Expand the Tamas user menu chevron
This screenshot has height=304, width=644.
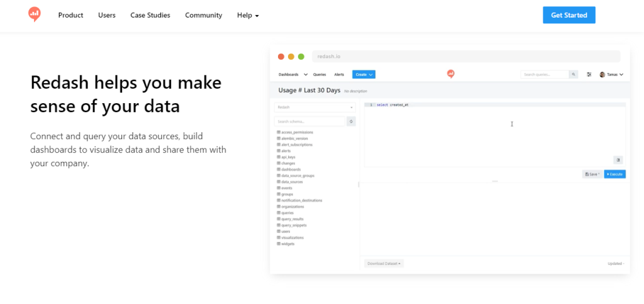coord(621,75)
